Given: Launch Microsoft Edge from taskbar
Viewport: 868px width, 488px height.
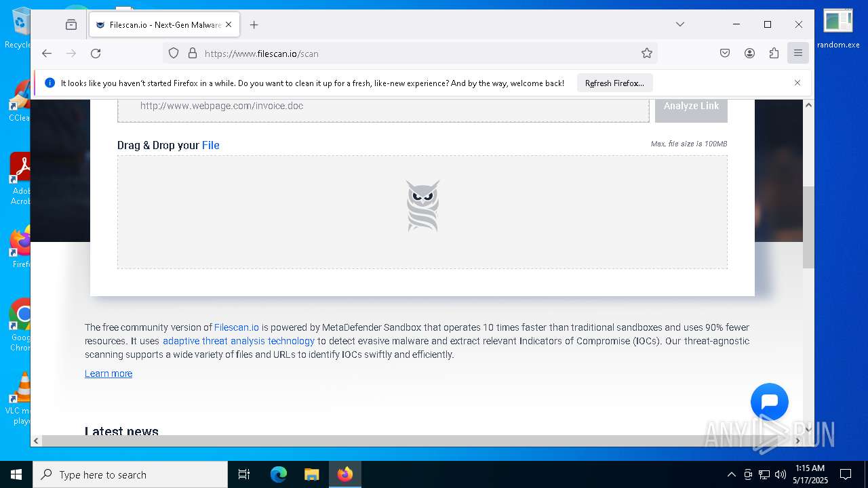Looking at the screenshot, I should pos(279,474).
